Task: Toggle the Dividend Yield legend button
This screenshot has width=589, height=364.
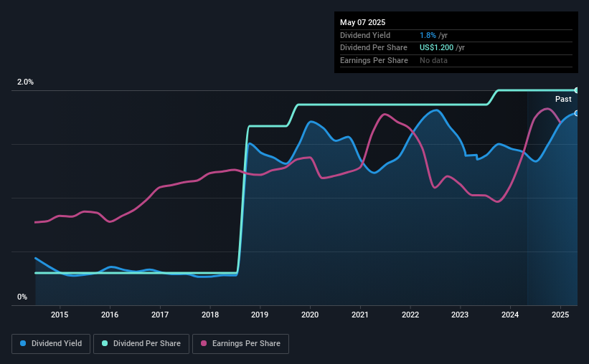Action: click(x=51, y=344)
